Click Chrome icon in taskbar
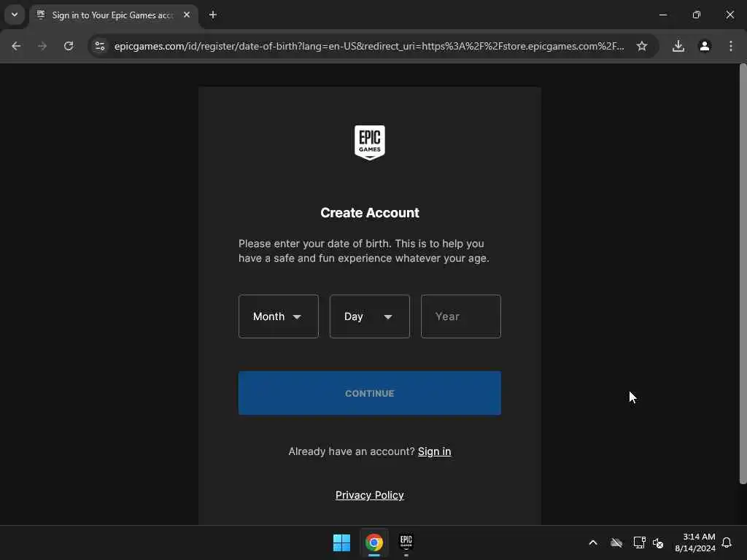Image resolution: width=747 pixels, height=560 pixels. 374,542
